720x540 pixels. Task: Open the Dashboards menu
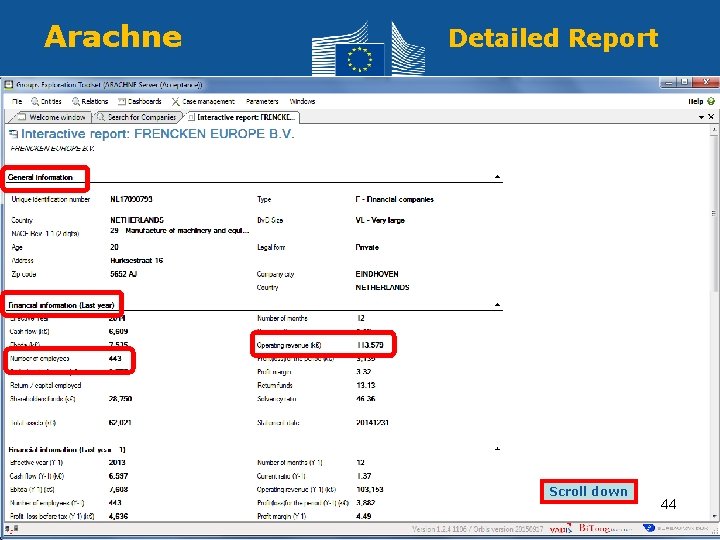140,101
